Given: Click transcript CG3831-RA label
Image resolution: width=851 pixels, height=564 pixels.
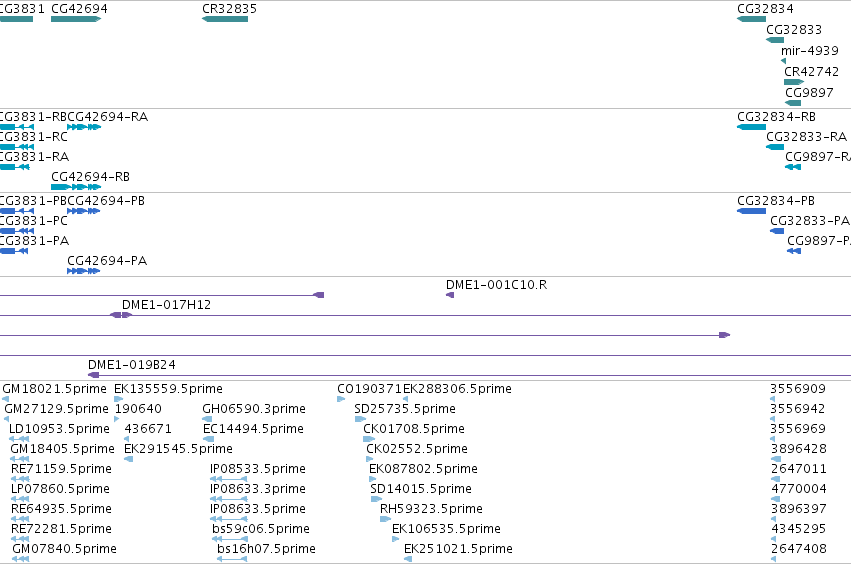Looking at the screenshot, I should point(34,157).
